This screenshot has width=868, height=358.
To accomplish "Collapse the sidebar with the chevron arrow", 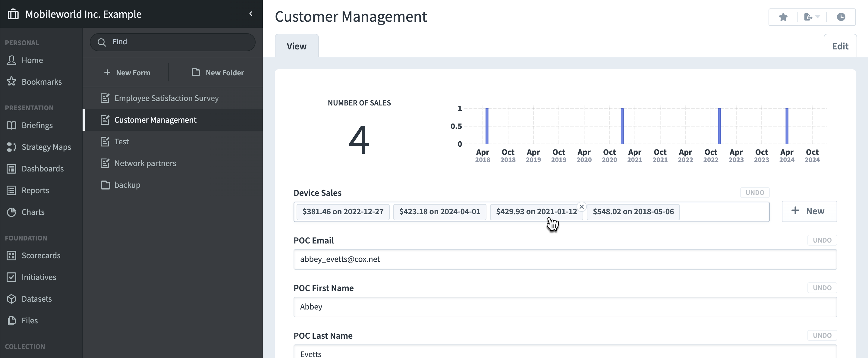I will pos(251,14).
